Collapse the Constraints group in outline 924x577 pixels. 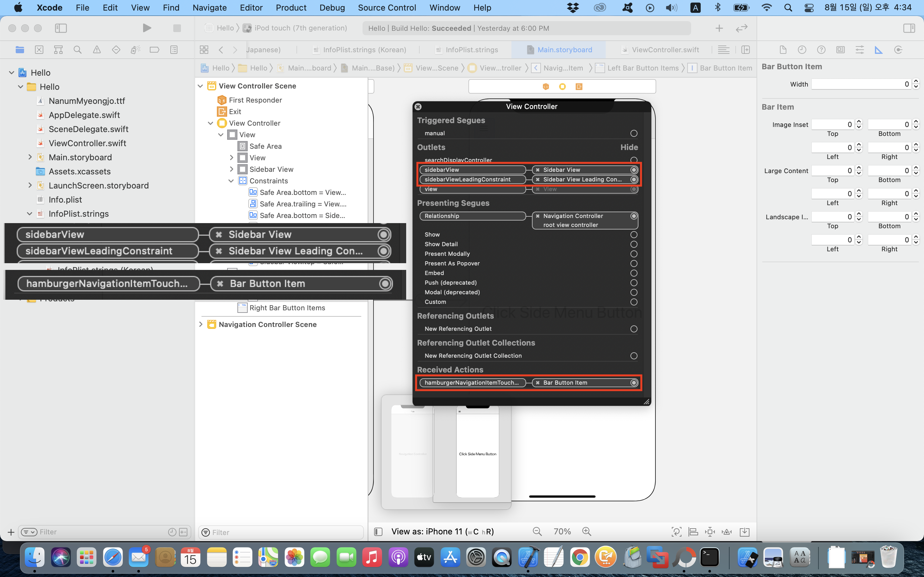click(231, 181)
